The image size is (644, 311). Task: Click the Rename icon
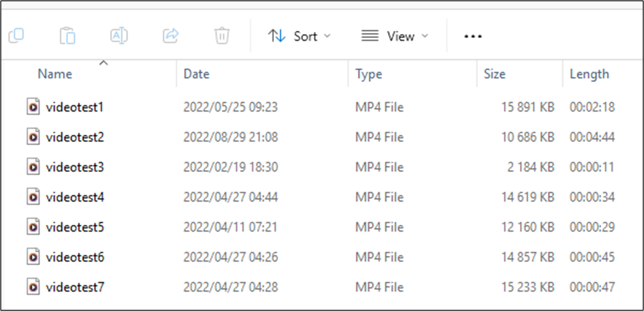pos(119,36)
